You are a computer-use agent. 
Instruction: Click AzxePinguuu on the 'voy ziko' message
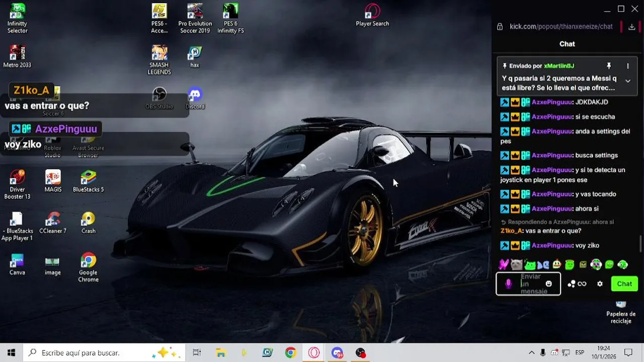552,245
